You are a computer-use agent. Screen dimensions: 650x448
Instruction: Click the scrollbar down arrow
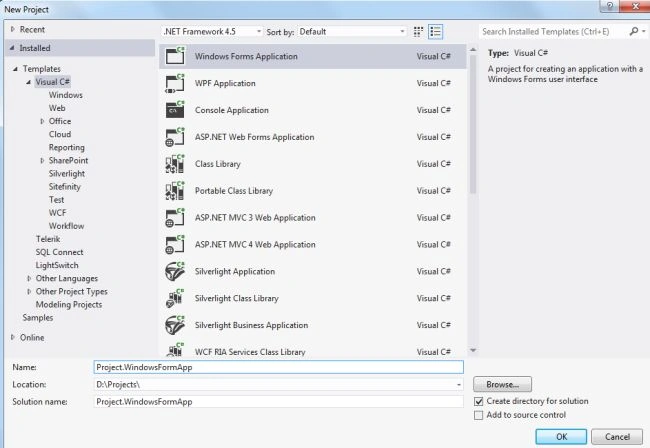click(473, 351)
